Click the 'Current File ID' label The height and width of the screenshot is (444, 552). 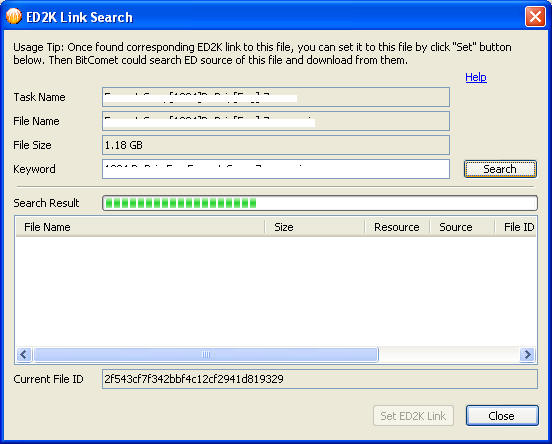48,379
